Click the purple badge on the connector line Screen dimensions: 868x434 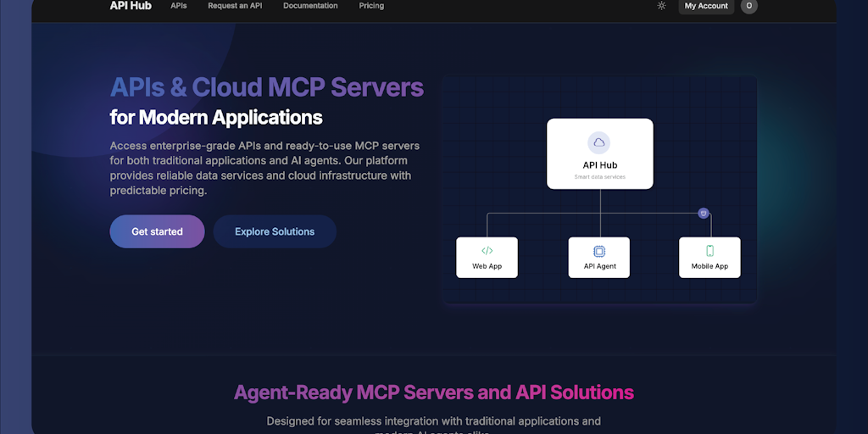point(703,213)
